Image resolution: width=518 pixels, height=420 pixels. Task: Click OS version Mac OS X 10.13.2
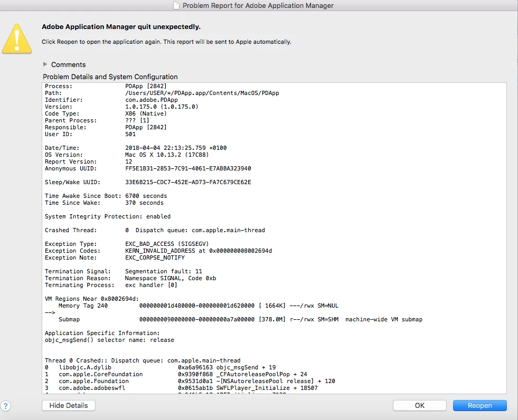[167, 155]
